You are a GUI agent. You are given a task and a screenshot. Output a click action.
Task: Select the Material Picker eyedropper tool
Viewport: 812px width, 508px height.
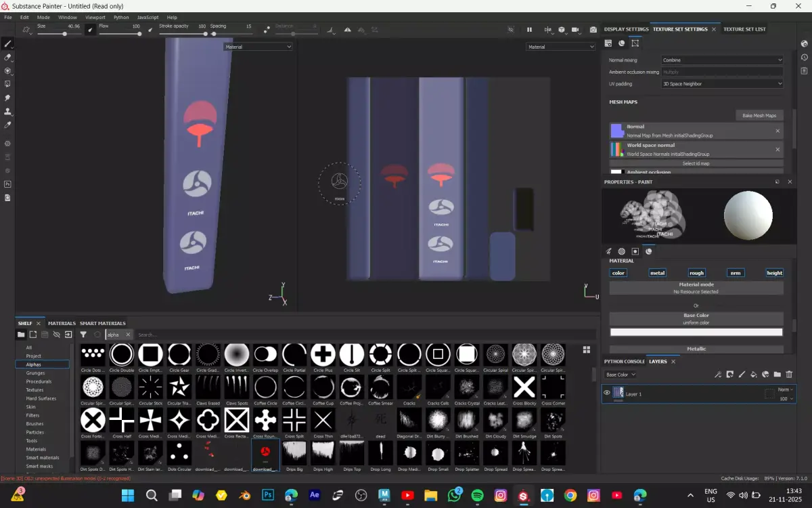[8, 125]
